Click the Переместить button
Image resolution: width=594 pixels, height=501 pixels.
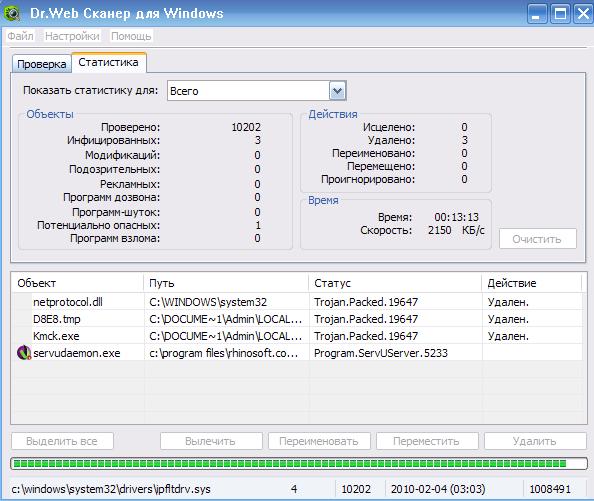[x=427, y=441]
